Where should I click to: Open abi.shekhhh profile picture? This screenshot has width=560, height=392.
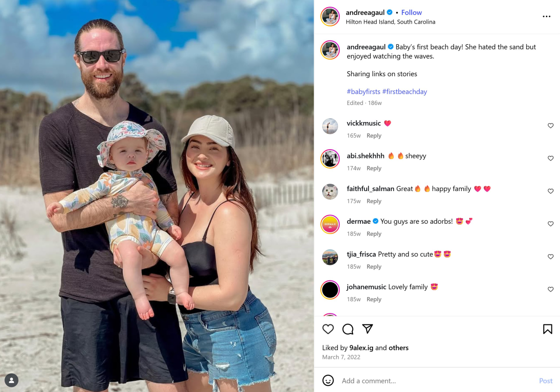[x=330, y=159]
